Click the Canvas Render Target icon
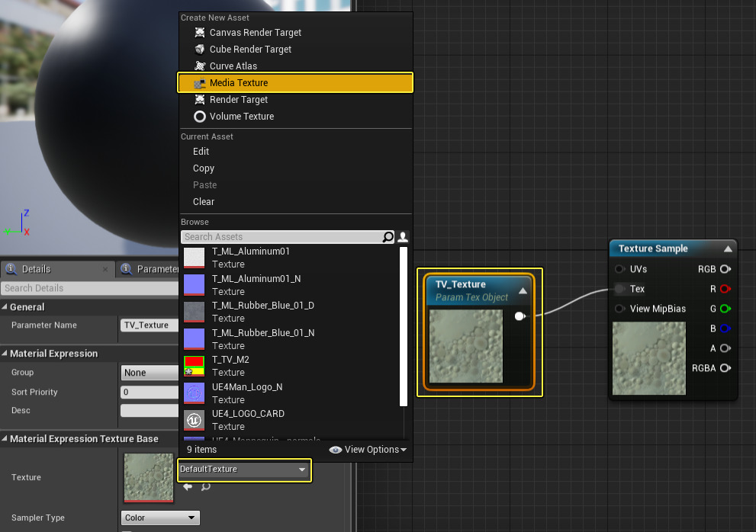 click(x=200, y=33)
